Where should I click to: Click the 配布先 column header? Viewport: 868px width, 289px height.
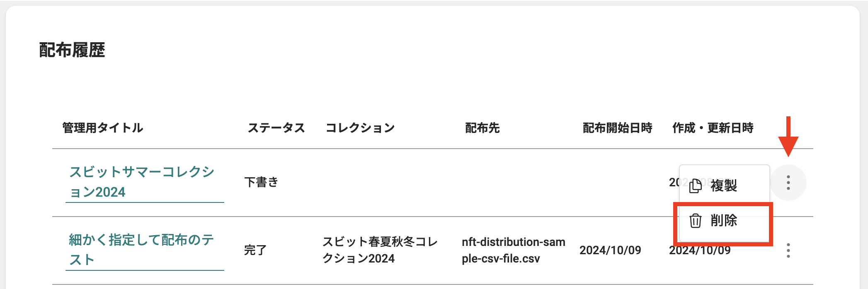[482, 128]
